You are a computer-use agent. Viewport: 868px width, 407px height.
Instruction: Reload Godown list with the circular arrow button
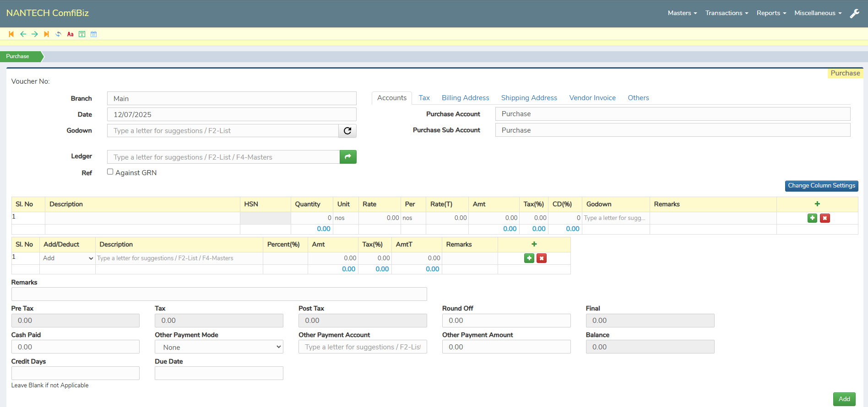tap(347, 131)
